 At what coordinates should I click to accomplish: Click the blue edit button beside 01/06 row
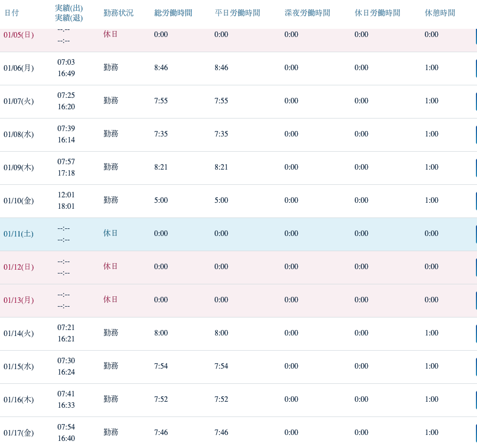475,68
